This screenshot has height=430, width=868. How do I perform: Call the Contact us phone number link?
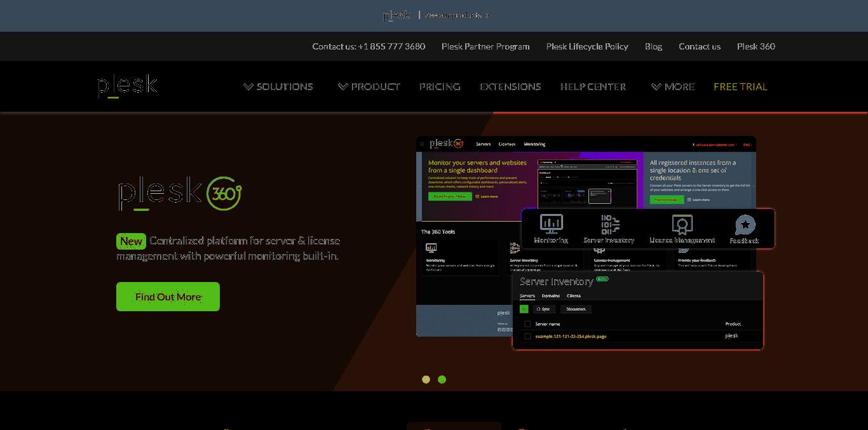point(369,46)
